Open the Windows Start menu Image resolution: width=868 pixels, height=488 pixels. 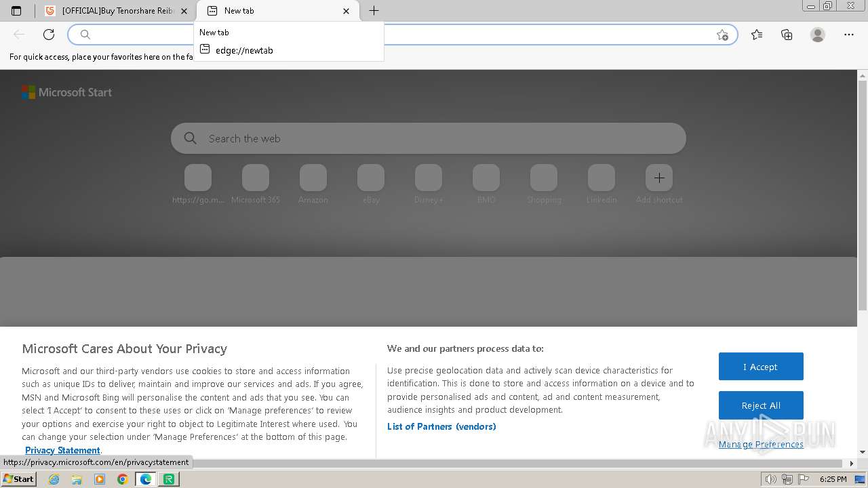coord(19,479)
